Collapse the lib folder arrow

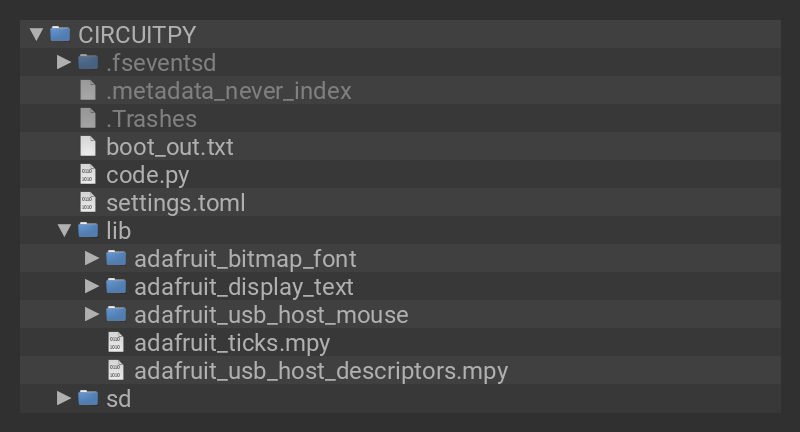pos(64,231)
